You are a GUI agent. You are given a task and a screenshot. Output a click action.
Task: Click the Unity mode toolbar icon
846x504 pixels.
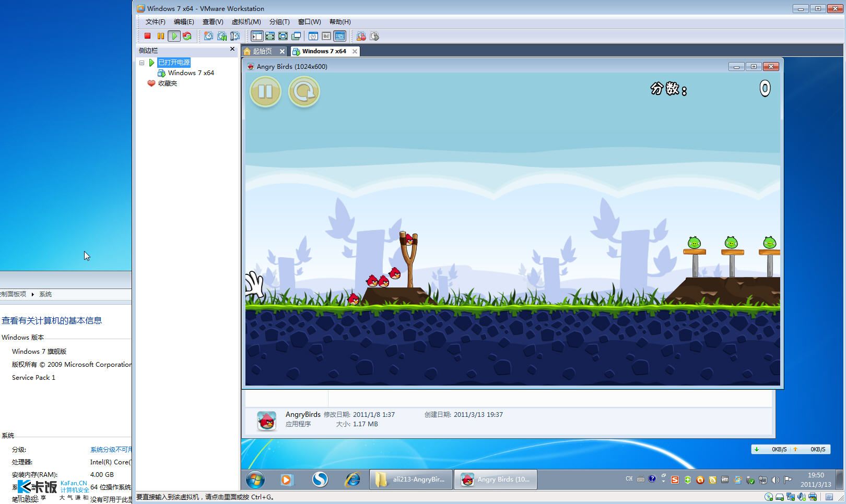(296, 36)
